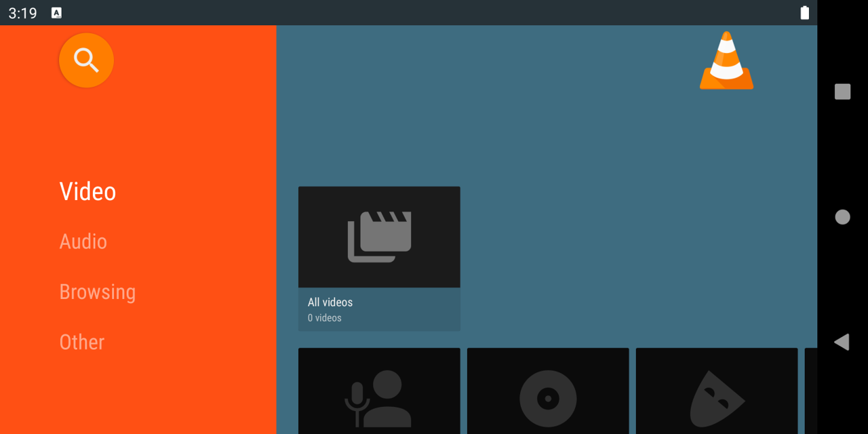
Task: Click the clapperboard icon on All videos
Action: 379,237
